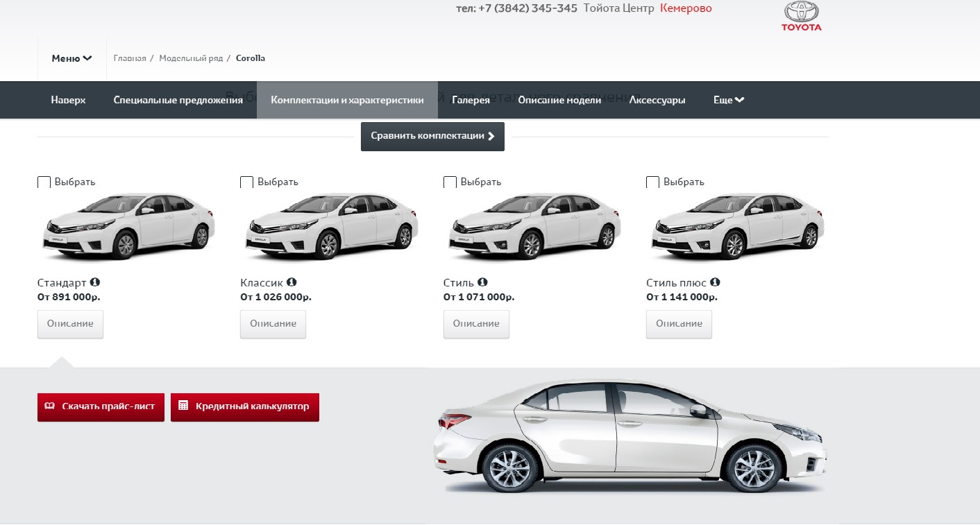Click the Стиль car thumbnail

click(534, 227)
